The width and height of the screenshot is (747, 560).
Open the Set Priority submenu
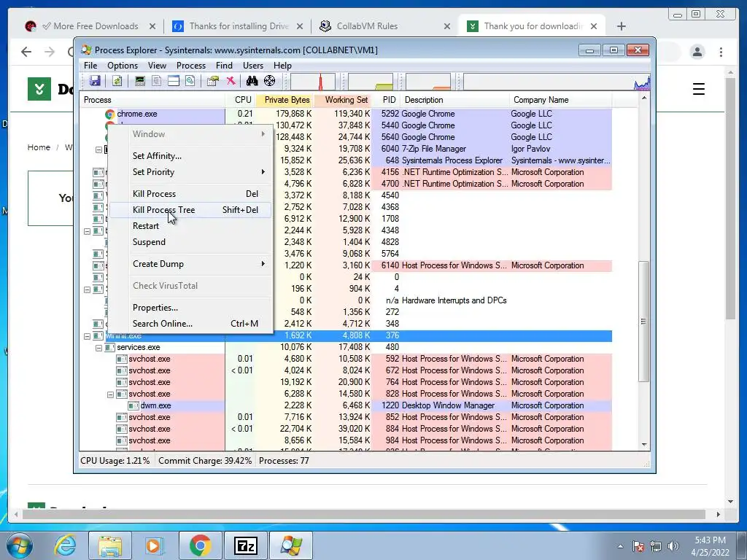(190, 172)
